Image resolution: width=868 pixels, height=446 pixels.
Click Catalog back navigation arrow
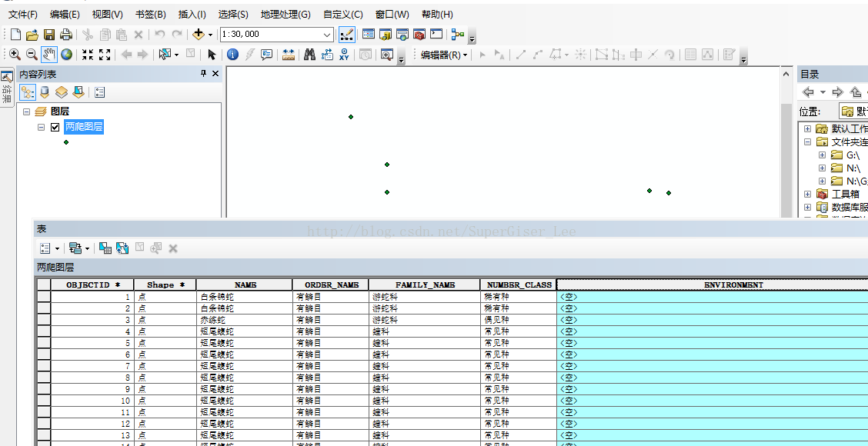pyautogui.click(x=809, y=92)
